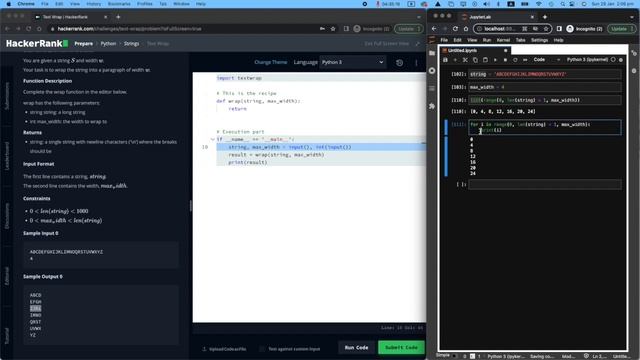Open JupyterLab Edit menu
The height and width of the screenshot is (360, 640).
pos(457,40)
